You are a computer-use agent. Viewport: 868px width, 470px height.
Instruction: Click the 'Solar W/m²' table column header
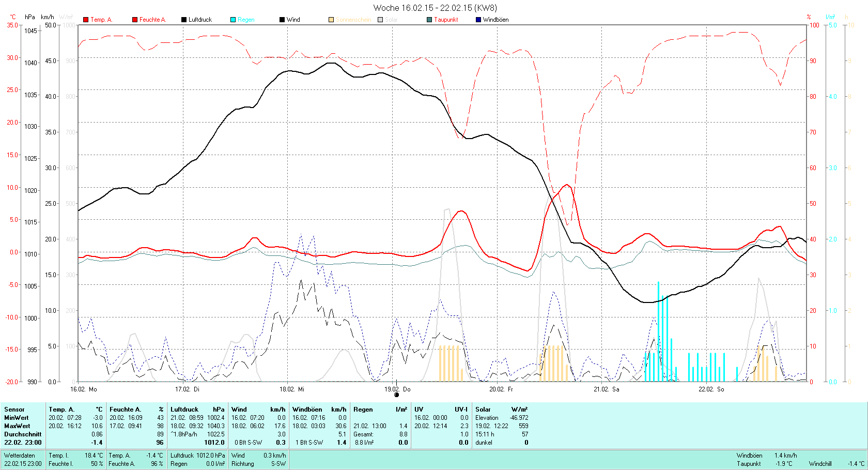[x=502, y=409]
